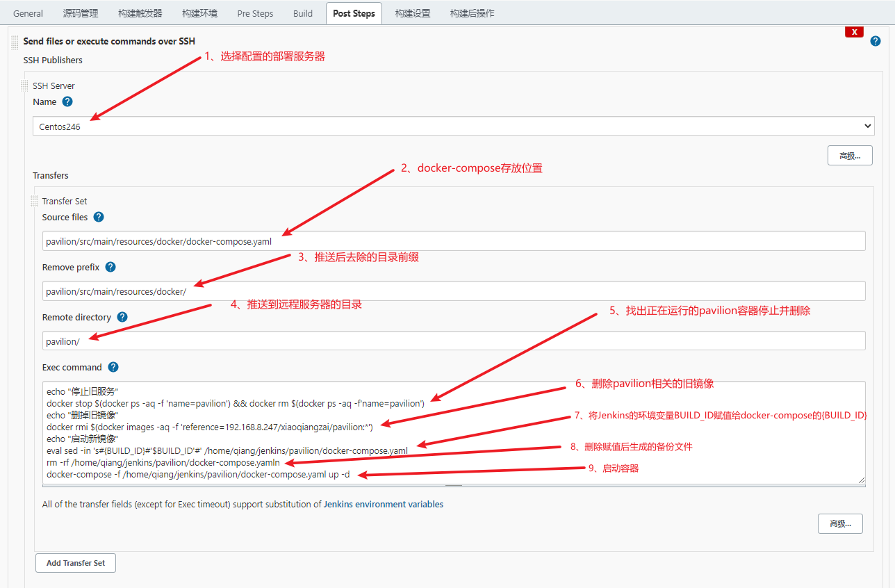Go to the Build tab
This screenshot has height=588, width=895.
[303, 13]
